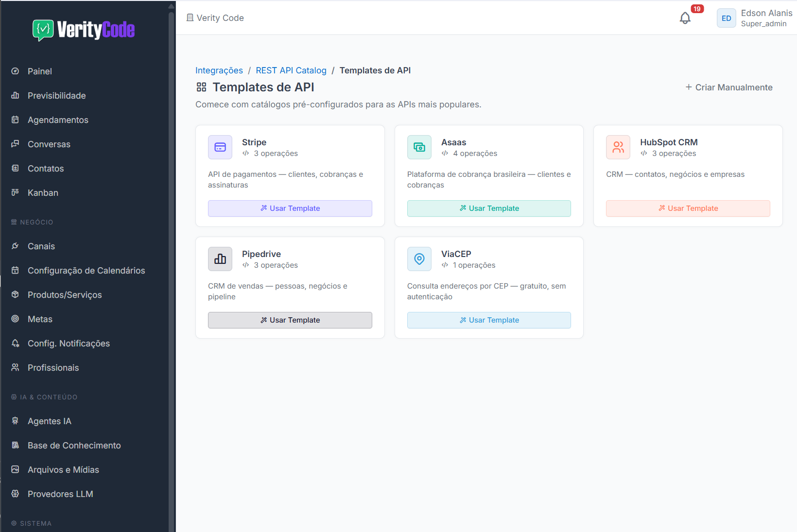Click the Previsibilidade chart icon in sidebar
The image size is (797, 532).
(x=15, y=95)
